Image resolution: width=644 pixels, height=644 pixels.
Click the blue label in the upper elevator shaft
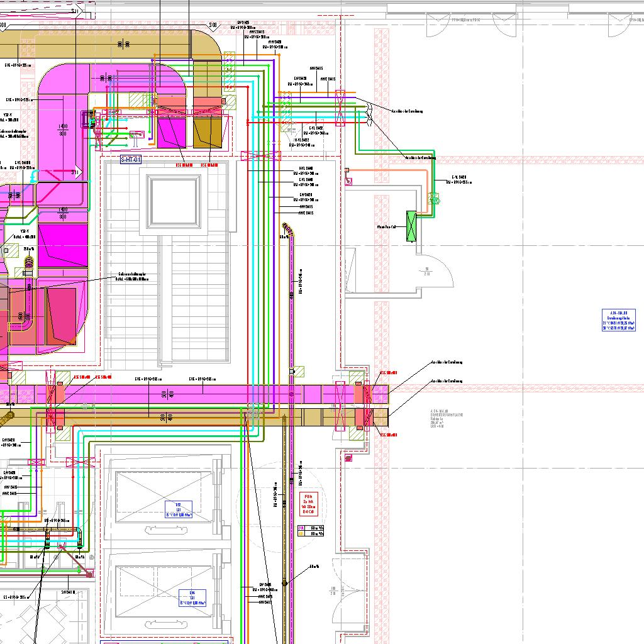179,509
